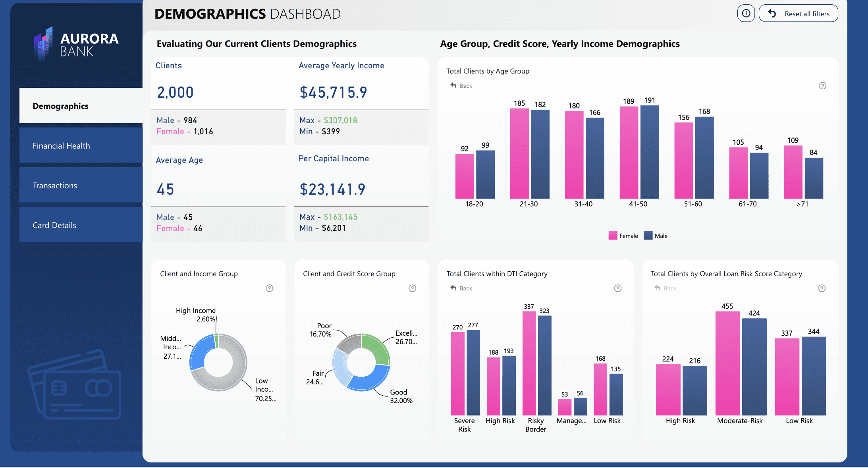Select the male loan Low Risk bar labeled 344
This screenshot has width=868, height=468.
tap(814, 376)
